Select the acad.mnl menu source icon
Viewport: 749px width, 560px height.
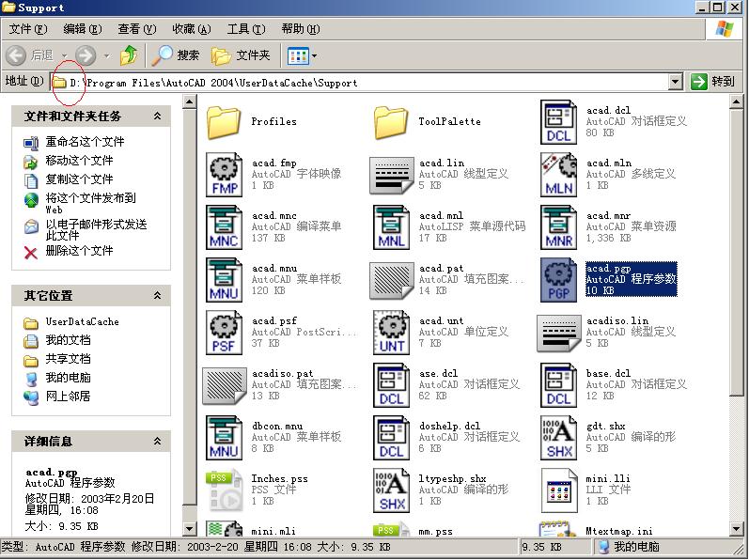(x=392, y=227)
